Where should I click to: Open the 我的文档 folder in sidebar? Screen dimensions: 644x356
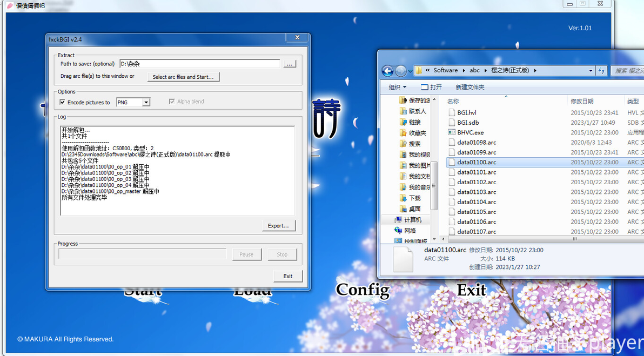click(415, 176)
